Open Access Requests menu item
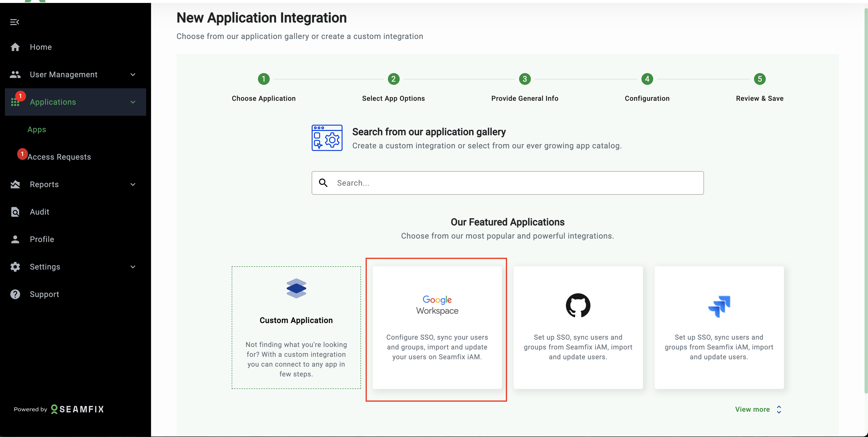The width and height of the screenshot is (868, 437). coord(59,157)
